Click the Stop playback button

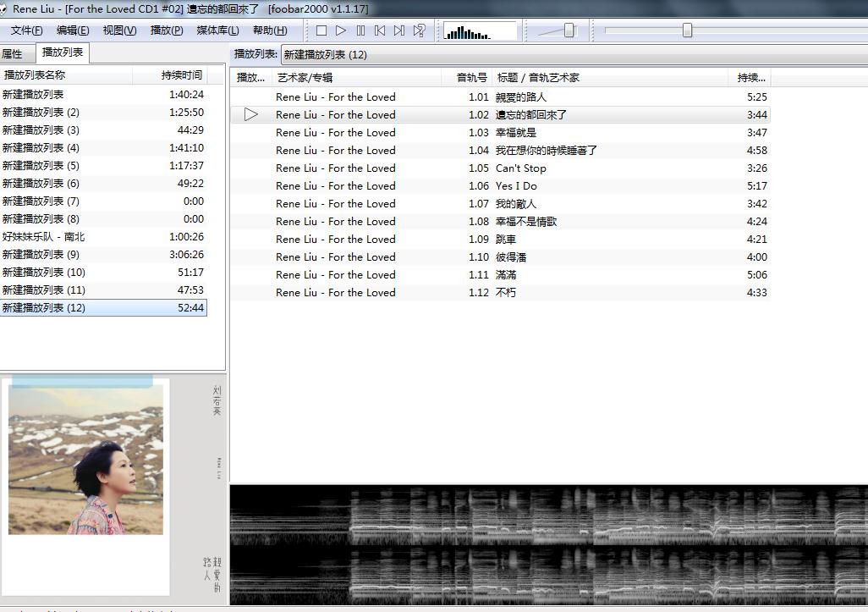point(321,30)
